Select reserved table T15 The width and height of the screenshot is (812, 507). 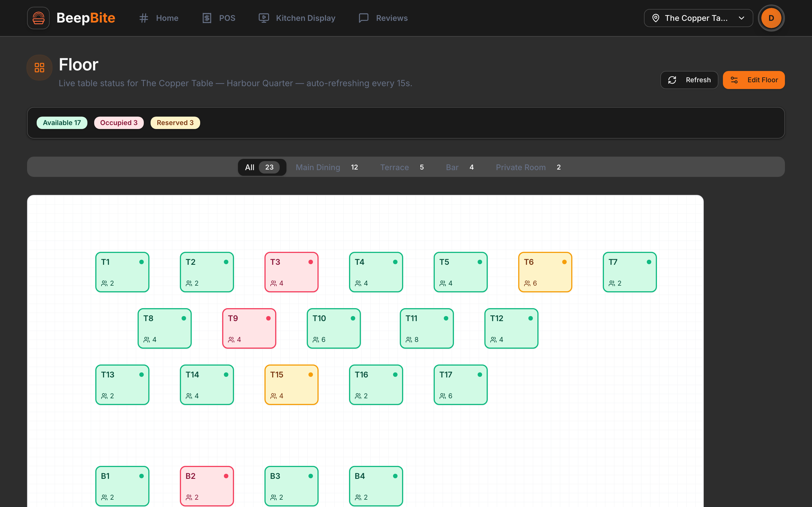click(x=291, y=384)
